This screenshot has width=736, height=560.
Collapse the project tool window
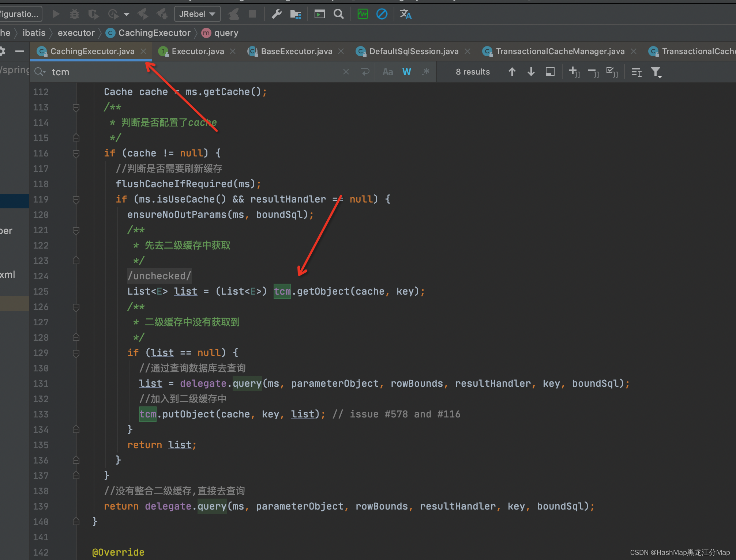[19, 51]
